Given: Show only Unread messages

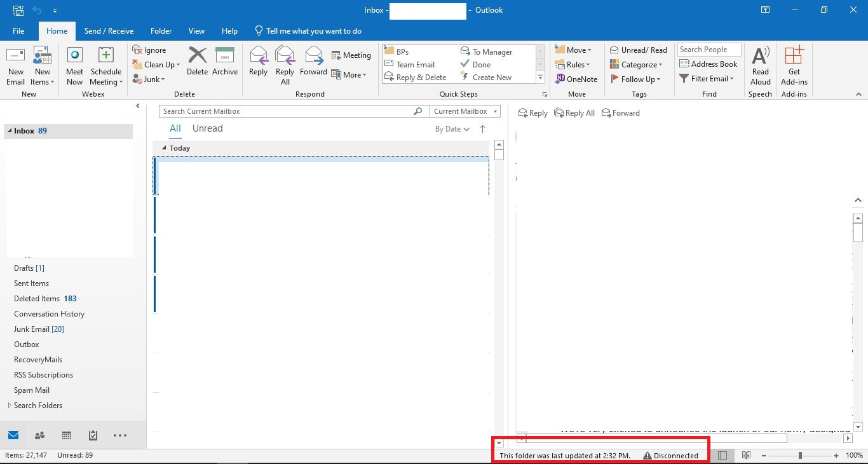Looking at the screenshot, I should tap(207, 128).
